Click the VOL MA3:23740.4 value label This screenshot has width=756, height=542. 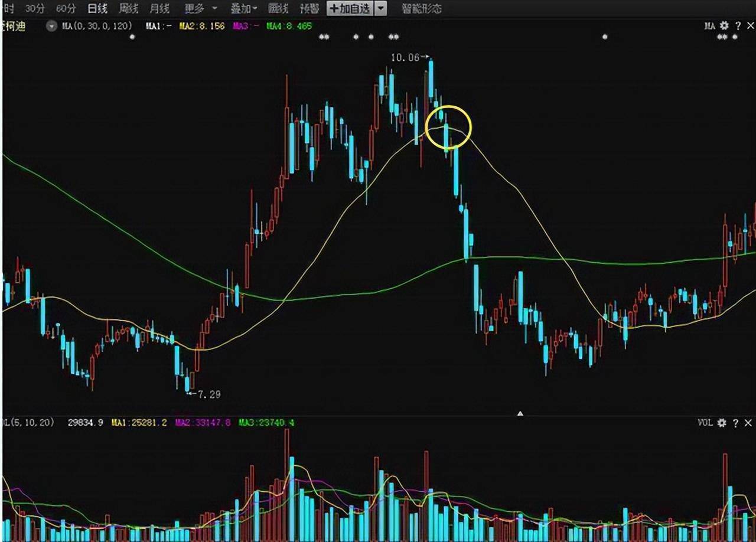click(x=266, y=423)
